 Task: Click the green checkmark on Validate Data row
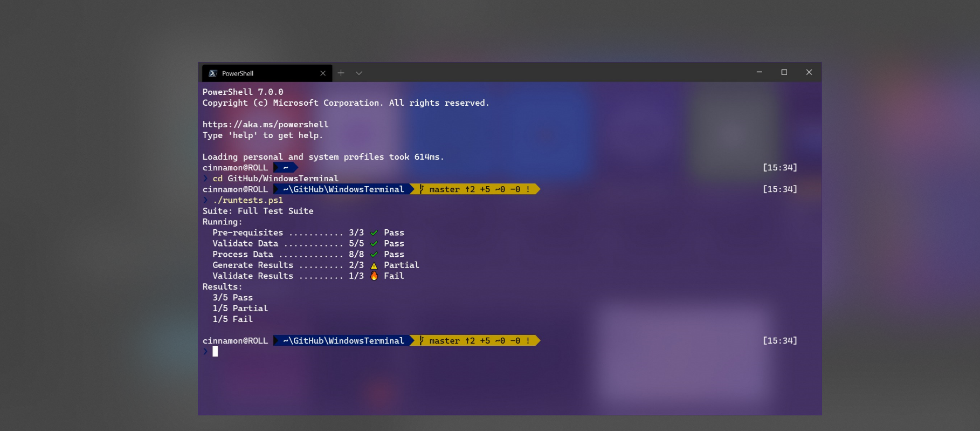click(374, 244)
